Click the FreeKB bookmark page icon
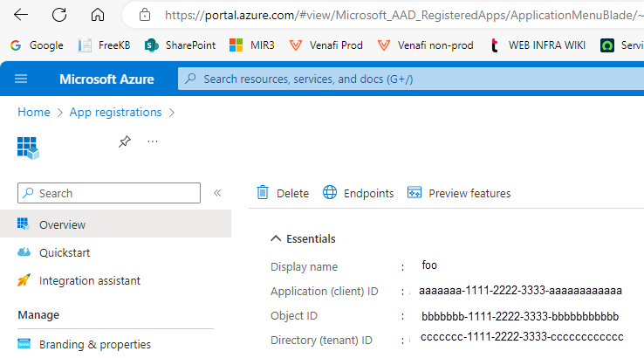Image resolution: width=644 pixels, height=358 pixels. click(85, 45)
